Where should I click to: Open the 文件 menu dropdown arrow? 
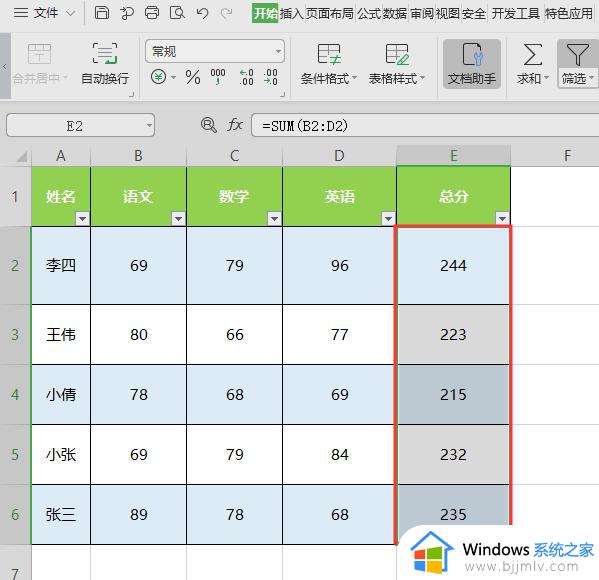pos(70,13)
